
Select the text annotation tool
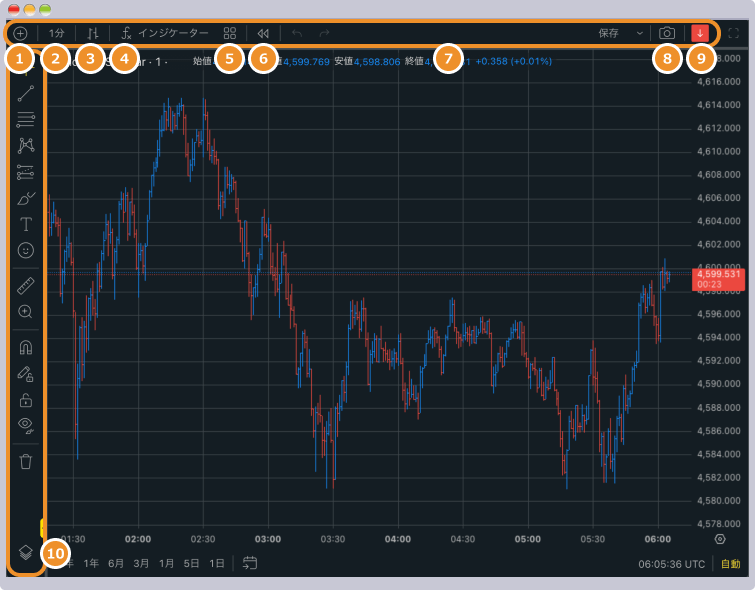point(26,224)
